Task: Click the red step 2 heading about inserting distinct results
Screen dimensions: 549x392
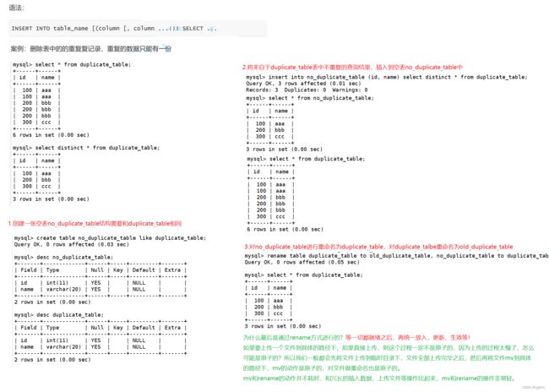Action: coord(352,67)
